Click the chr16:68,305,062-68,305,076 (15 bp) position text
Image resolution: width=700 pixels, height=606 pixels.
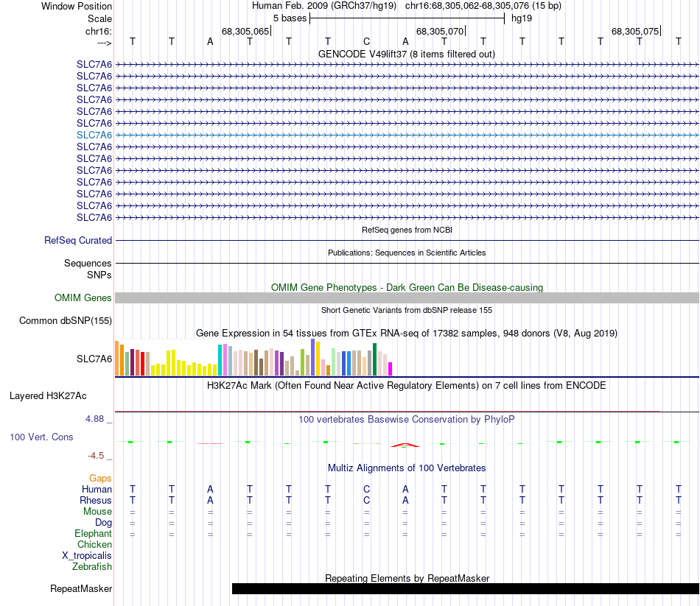483,6
